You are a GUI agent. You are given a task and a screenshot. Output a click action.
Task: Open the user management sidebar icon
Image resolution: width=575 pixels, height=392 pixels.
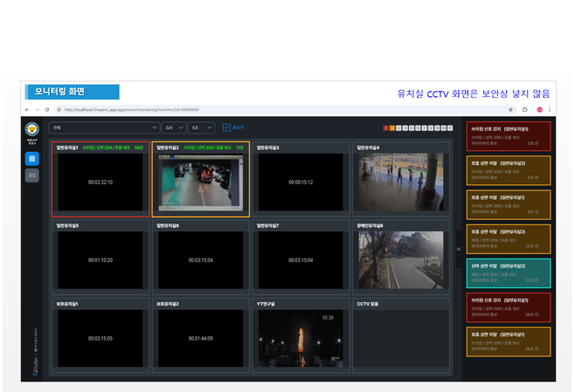31,175
